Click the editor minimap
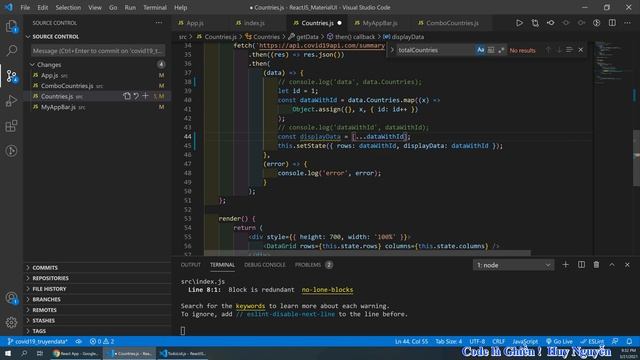The width and height of the screenshot is (640, 360). pos(612,63)
